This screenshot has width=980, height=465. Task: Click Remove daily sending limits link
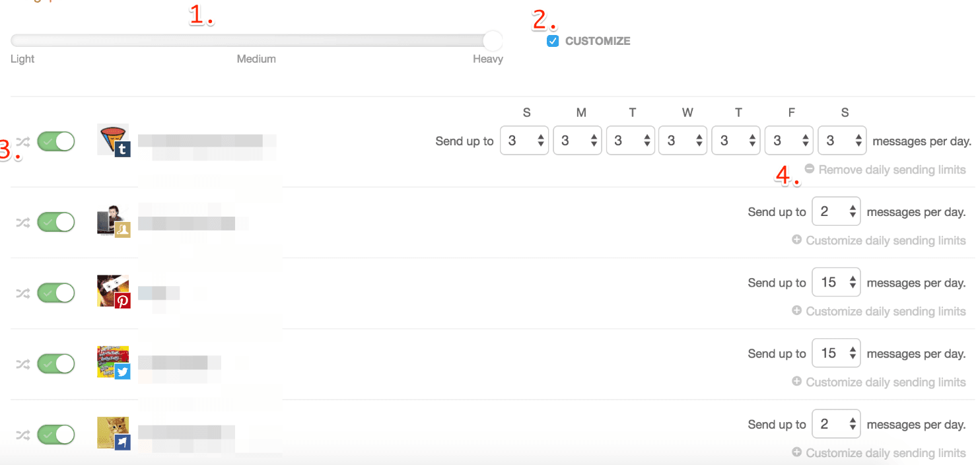pyautogui.click(x=892, y=170)
